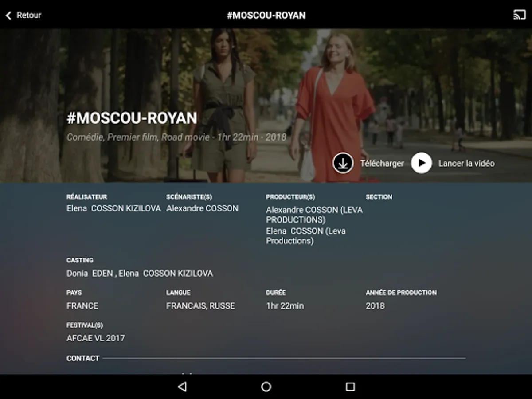Click the SECTION label
The image size is (532, 399).
click(379, 197)
